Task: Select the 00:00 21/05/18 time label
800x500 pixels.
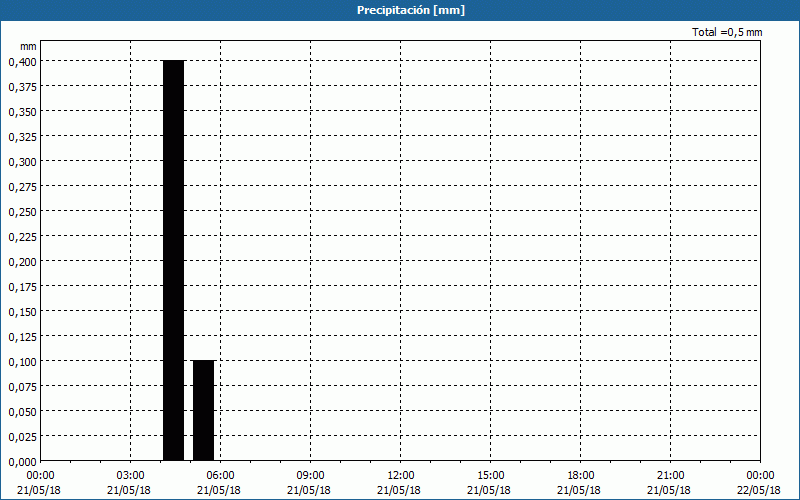Action: click(x=40, y=482)
